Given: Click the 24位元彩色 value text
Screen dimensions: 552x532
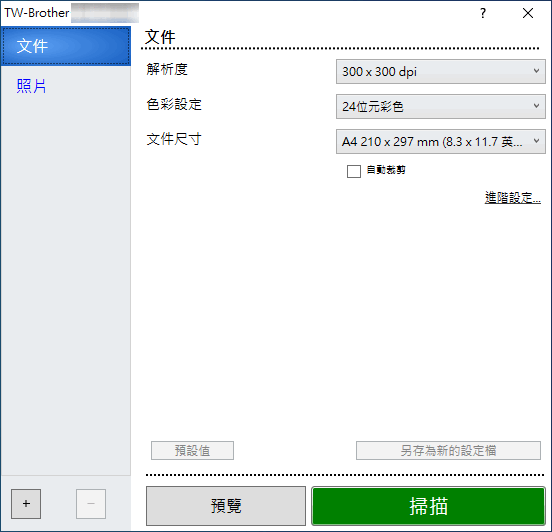Looking at the screenshot, I should click(373, 106).
